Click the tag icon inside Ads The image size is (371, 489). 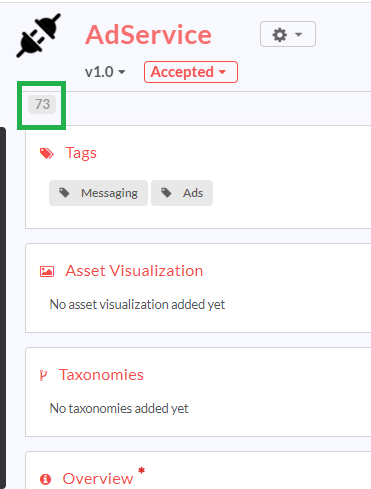point(166,193)
